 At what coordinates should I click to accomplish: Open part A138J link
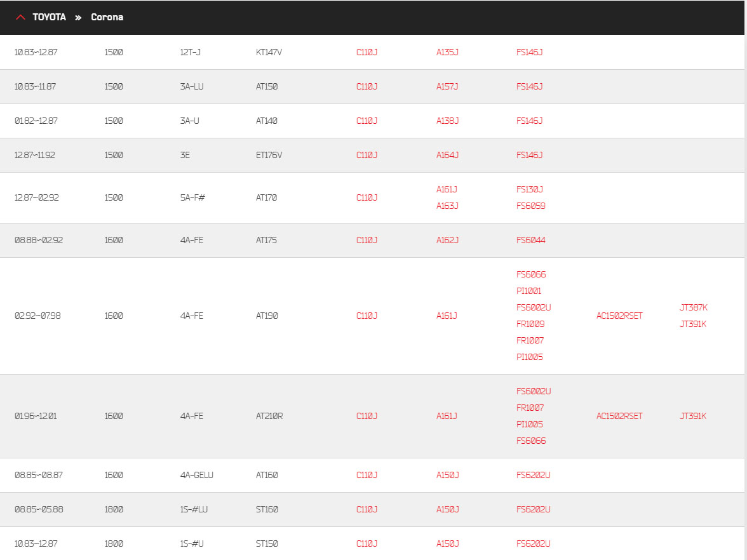tap(447, 121)
